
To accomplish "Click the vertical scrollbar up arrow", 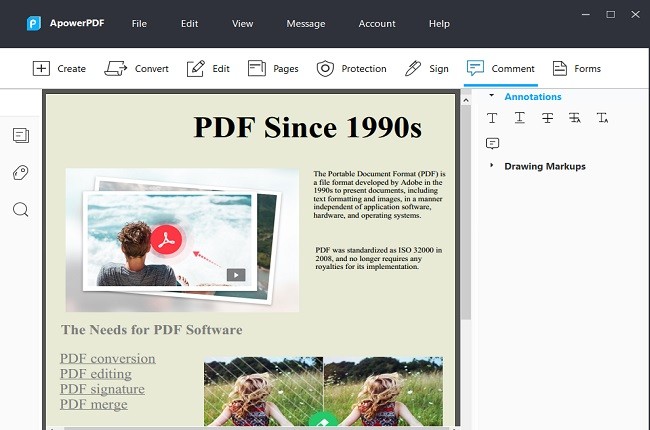I will pos(466,100).
